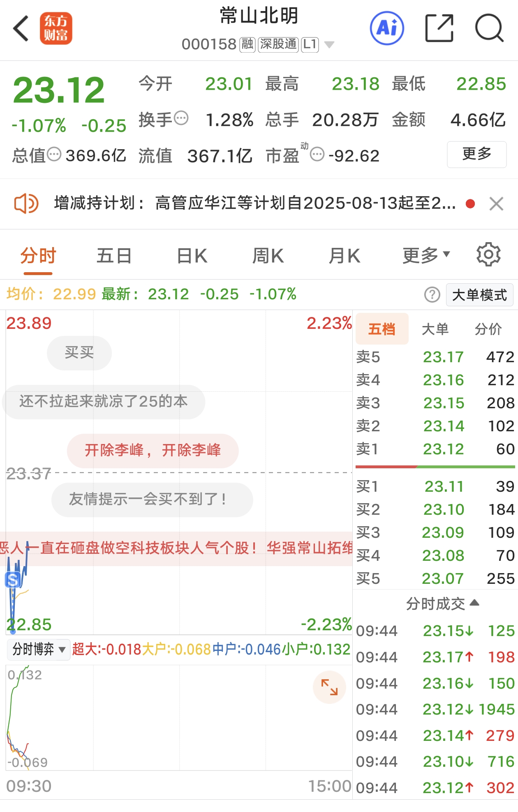Screen dimensions: 518x812
Task: Click the trade row with volume 716
Action: 435,761
